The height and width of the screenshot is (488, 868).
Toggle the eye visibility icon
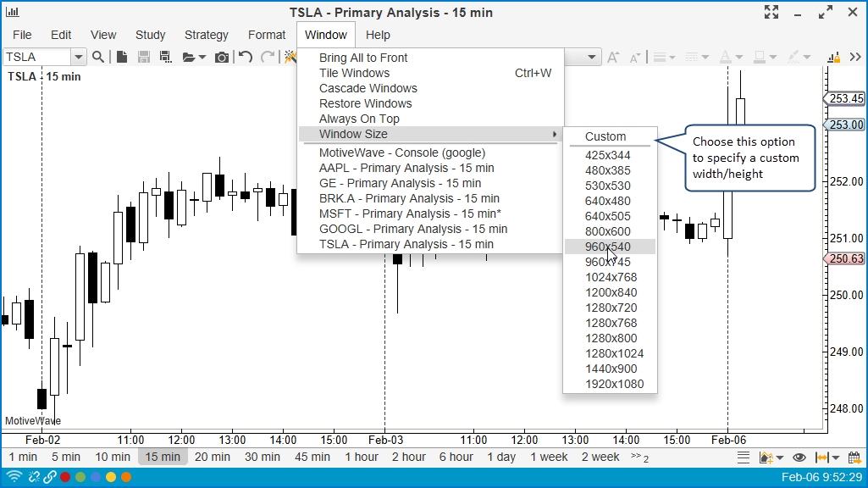(x=799, y=457)
